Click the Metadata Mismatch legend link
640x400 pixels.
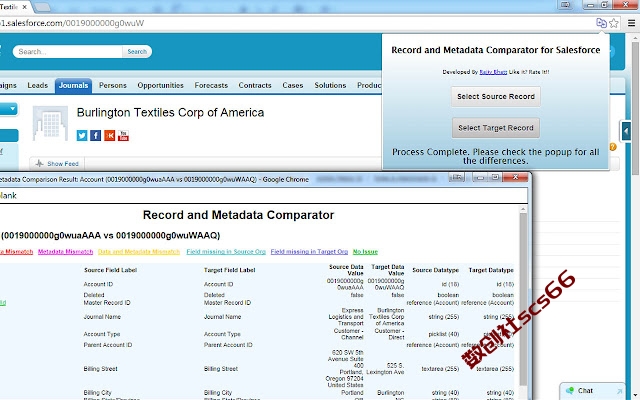65,252
